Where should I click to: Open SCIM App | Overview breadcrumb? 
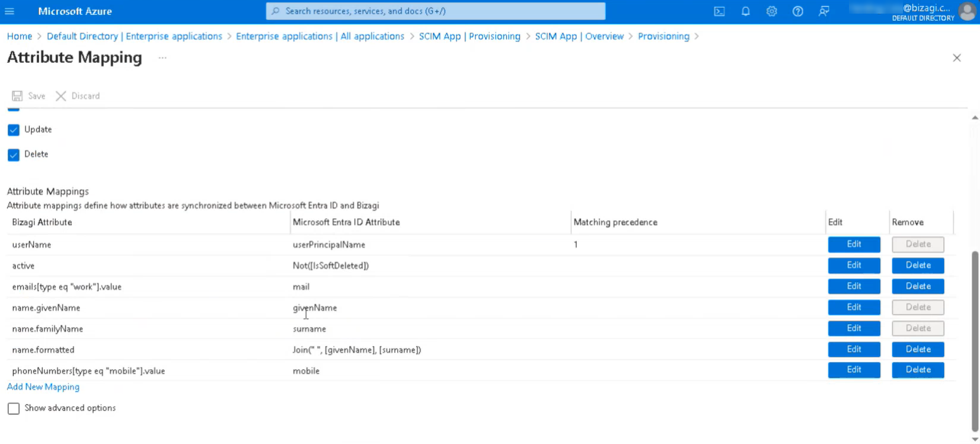[x=579, y=36]
